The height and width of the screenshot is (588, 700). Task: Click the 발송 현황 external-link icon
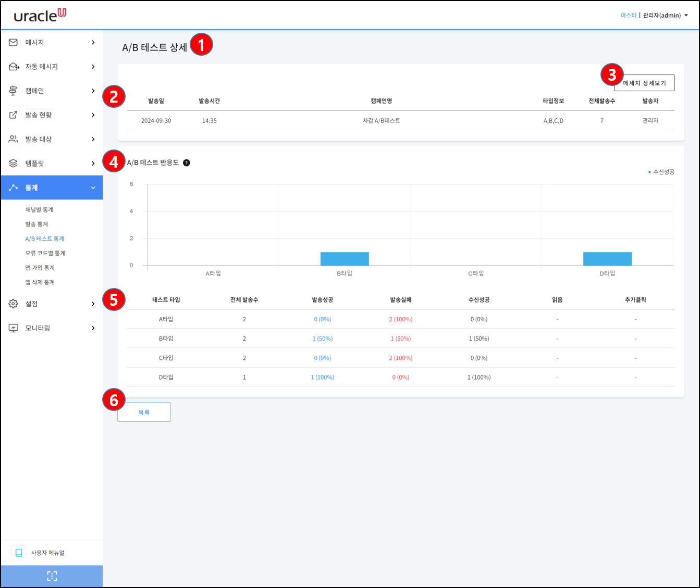tap(14, 115)
